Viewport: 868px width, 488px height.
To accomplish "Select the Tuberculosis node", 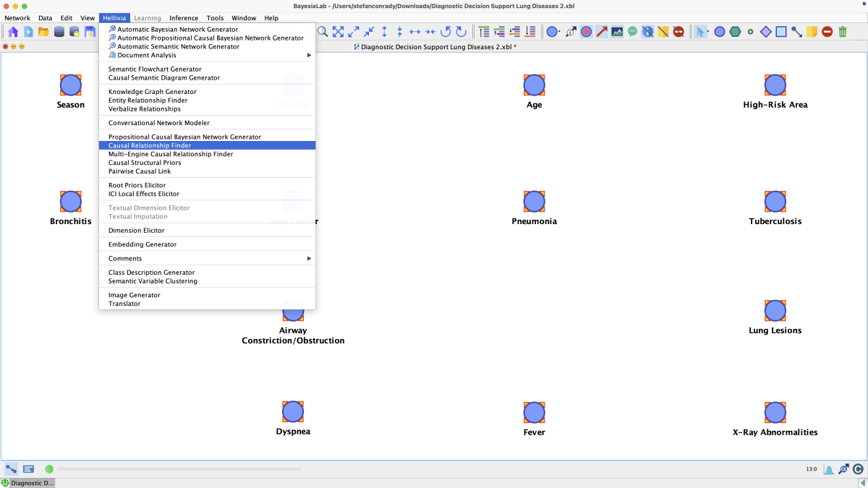I will pos(775,202).
